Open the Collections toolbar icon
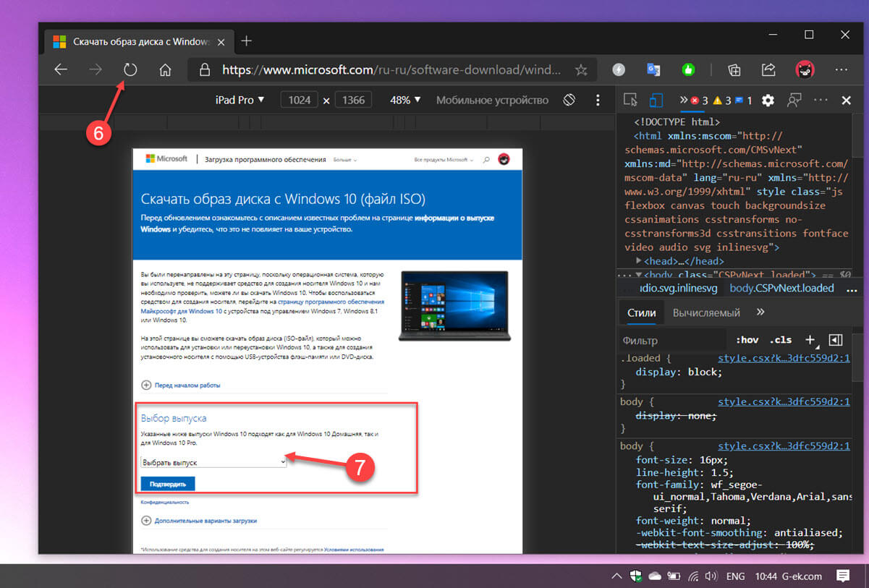Image resolution: width=869 pixels, height=588 pixels. [x=734, y=70]
